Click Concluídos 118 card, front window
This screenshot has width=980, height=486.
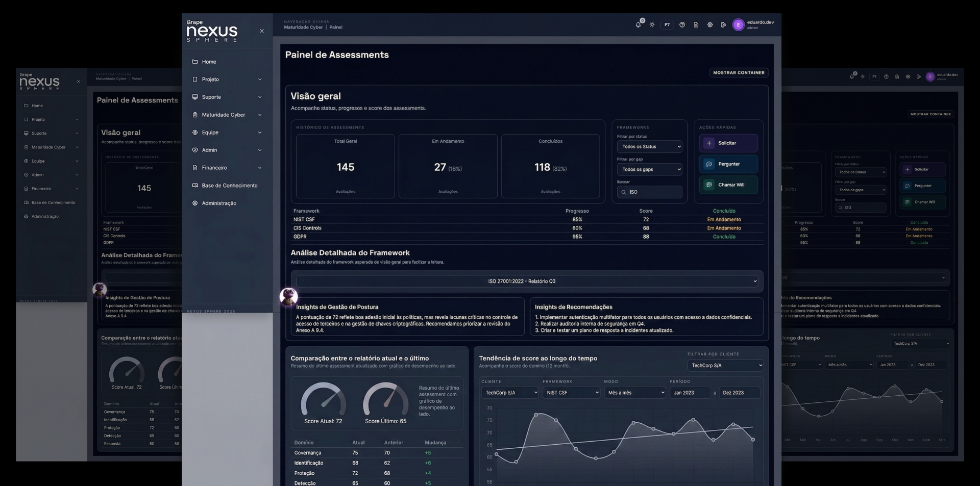(x=551, y=166)
